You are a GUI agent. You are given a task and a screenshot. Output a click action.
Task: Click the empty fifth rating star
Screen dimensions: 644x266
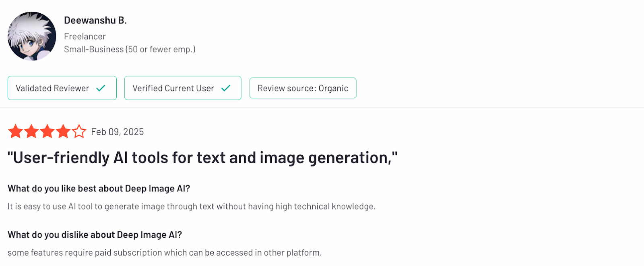(x=79, y=131)
